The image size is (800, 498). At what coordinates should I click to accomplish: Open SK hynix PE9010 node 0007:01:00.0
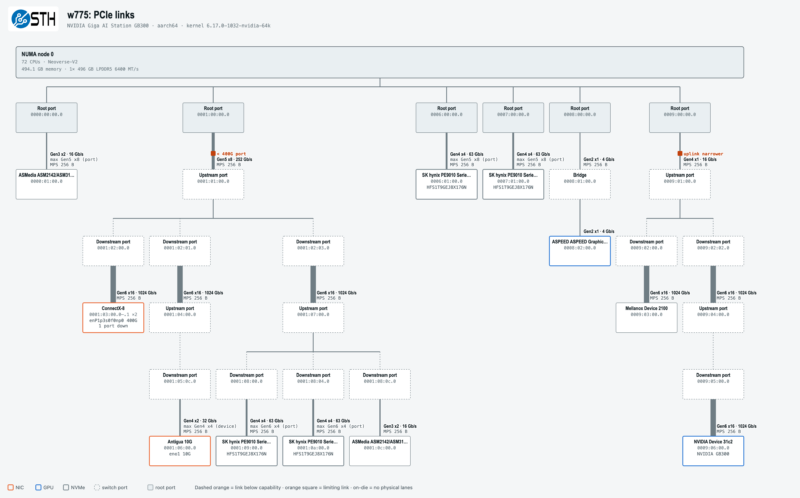(513, 184)
